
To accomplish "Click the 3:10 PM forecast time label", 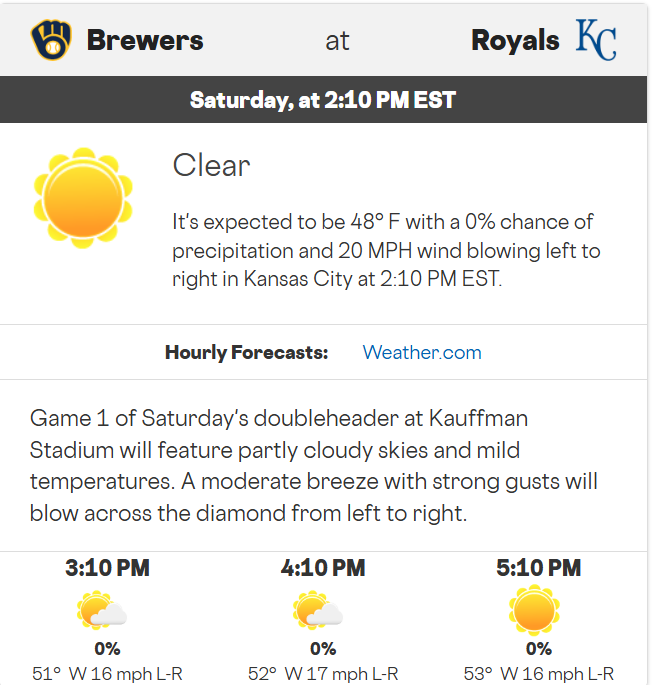I will point(107,568).
